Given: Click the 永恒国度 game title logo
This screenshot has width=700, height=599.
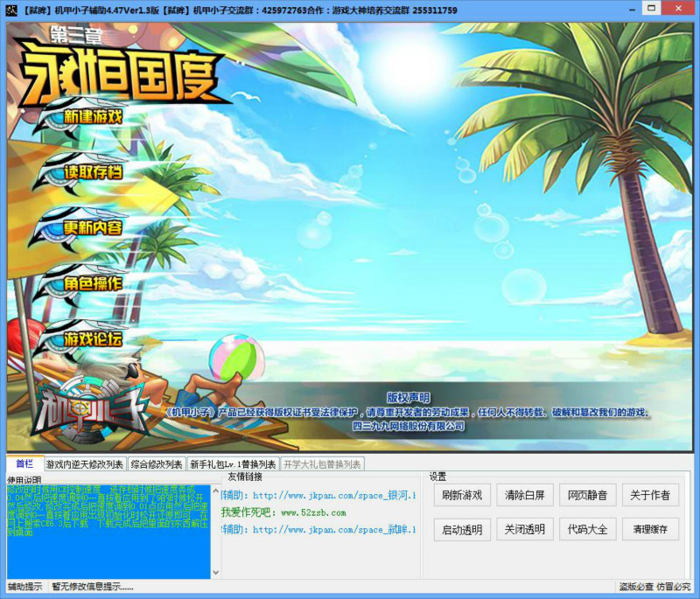Looking at the screenshot, I should pyautogui.click(x=122, y=72).
